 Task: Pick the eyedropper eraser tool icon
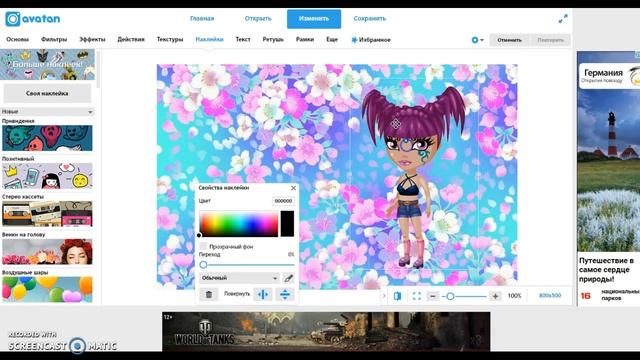[289, 278]
